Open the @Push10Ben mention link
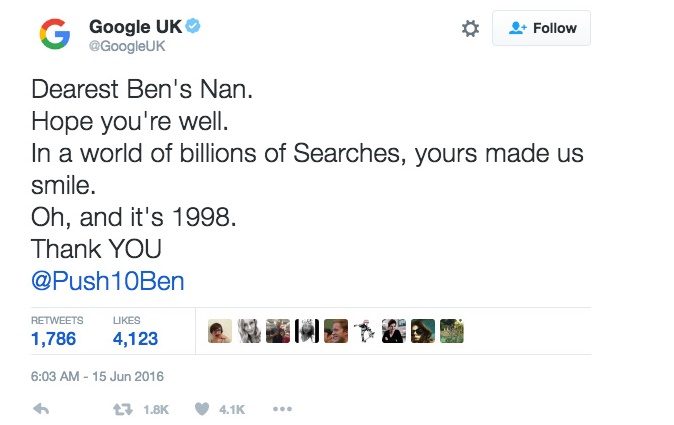The image size is (674, 425). click(x=108, y=281)
